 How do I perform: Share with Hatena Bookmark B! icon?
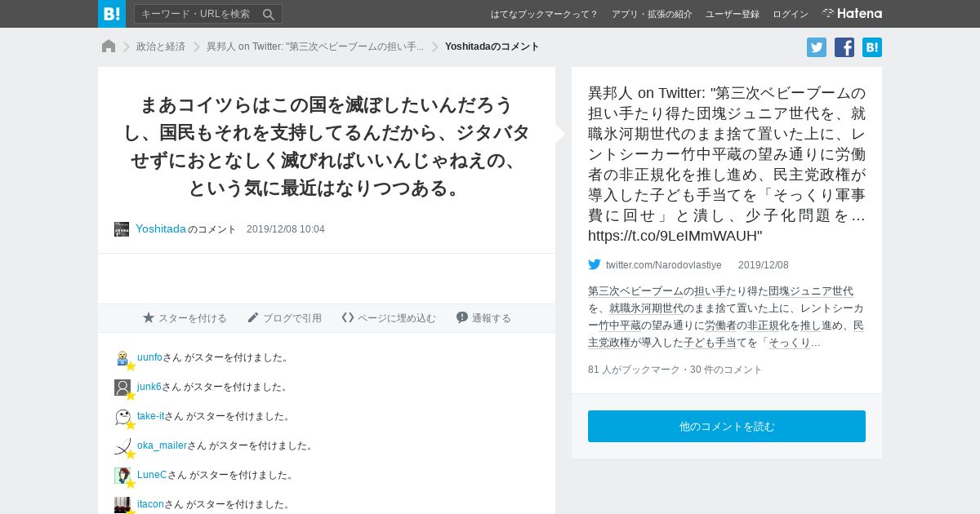872,47
